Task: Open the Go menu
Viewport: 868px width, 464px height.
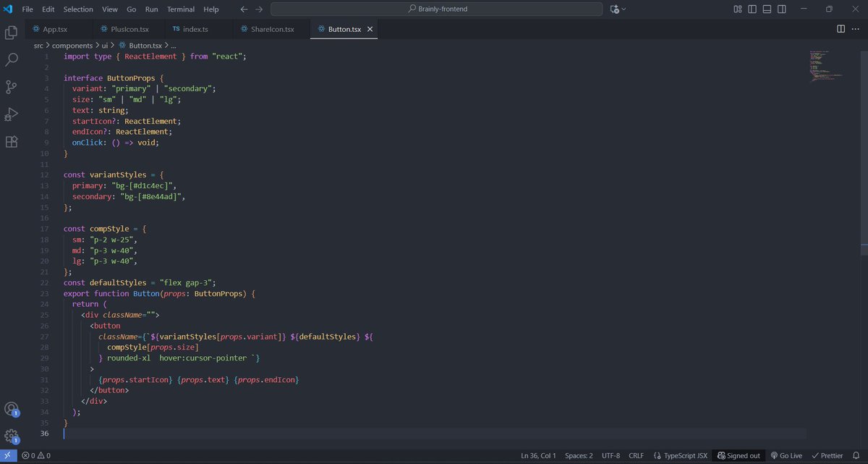Action: coord(131,9)
